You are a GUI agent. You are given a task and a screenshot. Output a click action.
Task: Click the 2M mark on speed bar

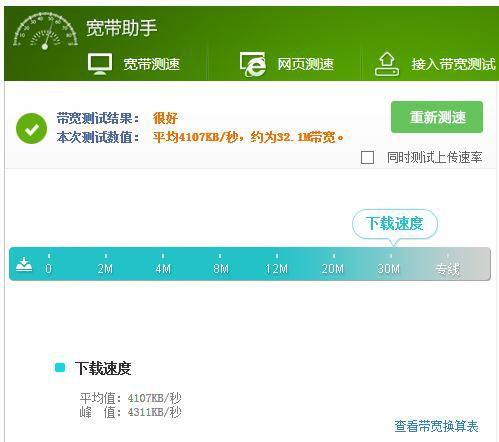point(105,268)
